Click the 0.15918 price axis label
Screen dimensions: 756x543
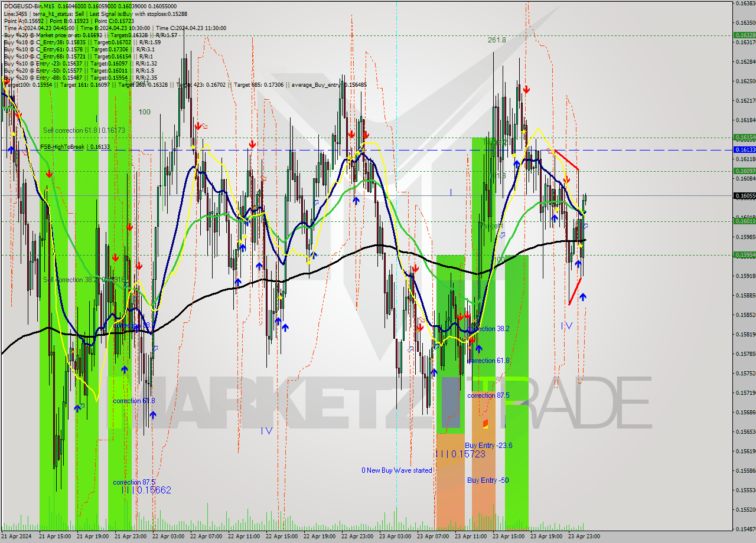(745, 276)
